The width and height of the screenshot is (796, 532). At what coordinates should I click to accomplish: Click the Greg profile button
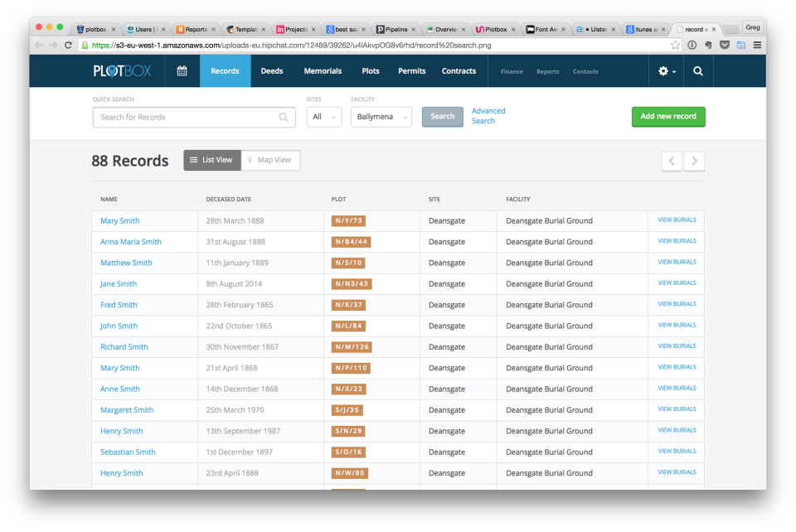[753, 27]
